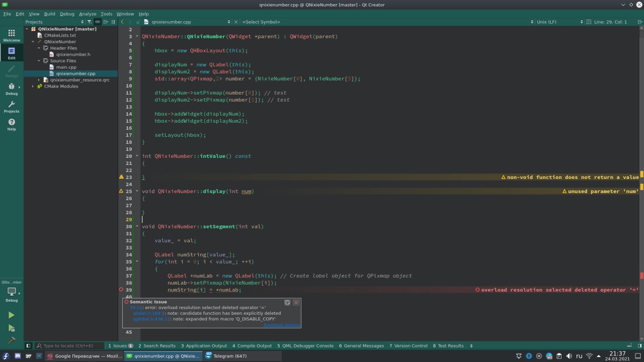The image size is (644, 362).
Task: Click the filter tree icon in Projects panel
Action: coord(89,22)
